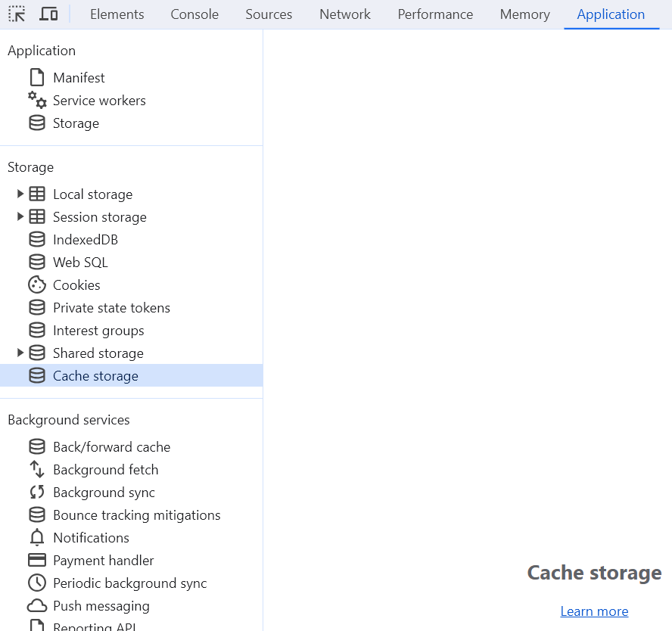
Task: Expand the Local storage tree
Action: (x=20, y=194)
